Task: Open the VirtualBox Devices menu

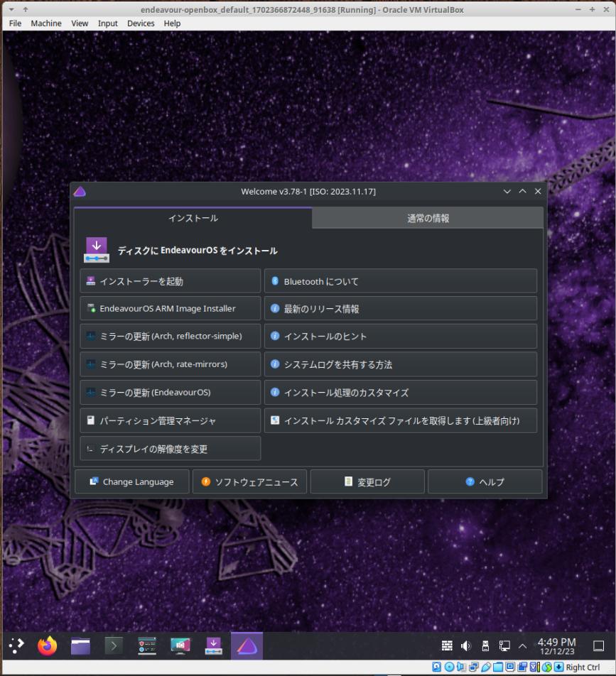Action: pyautogui.click(x=141, y=23)
